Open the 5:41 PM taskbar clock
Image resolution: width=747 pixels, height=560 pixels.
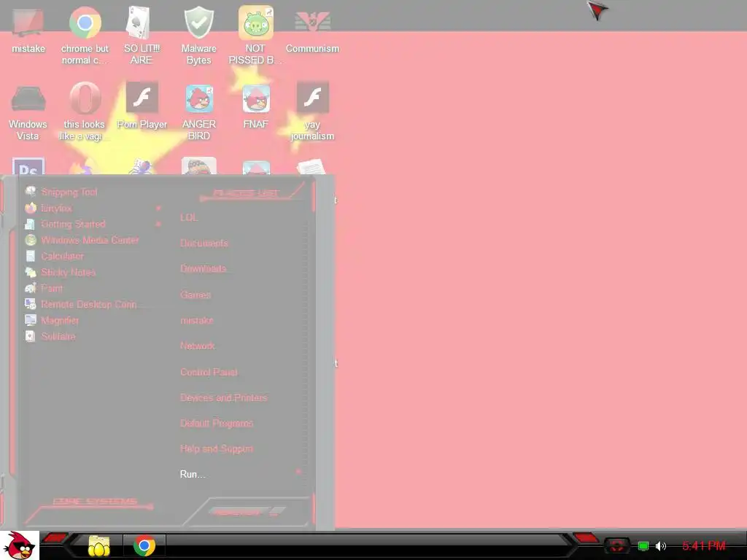tap(704, 545)
